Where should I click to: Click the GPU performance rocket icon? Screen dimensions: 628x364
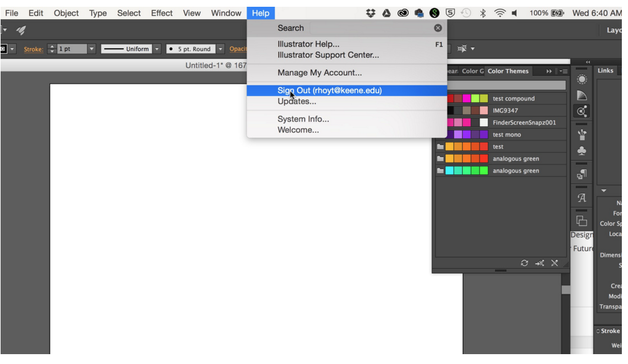tap(21, 30)
